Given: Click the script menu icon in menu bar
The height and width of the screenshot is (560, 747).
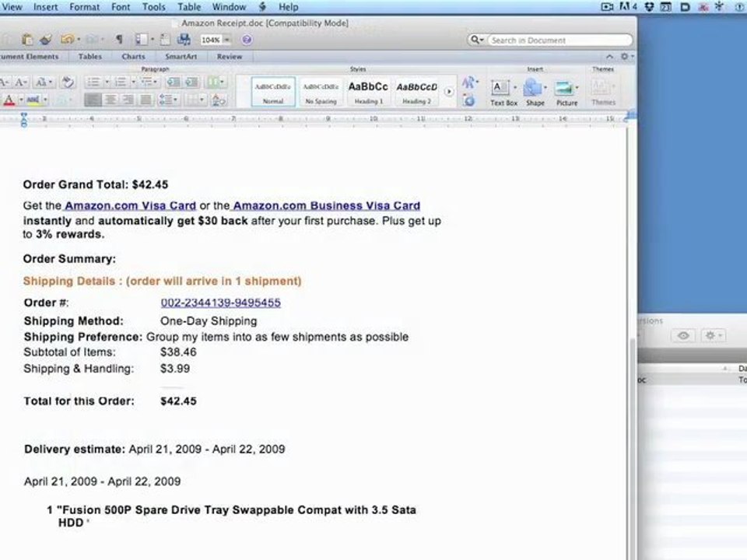Looking at the screenshot, I should point(262,7).
